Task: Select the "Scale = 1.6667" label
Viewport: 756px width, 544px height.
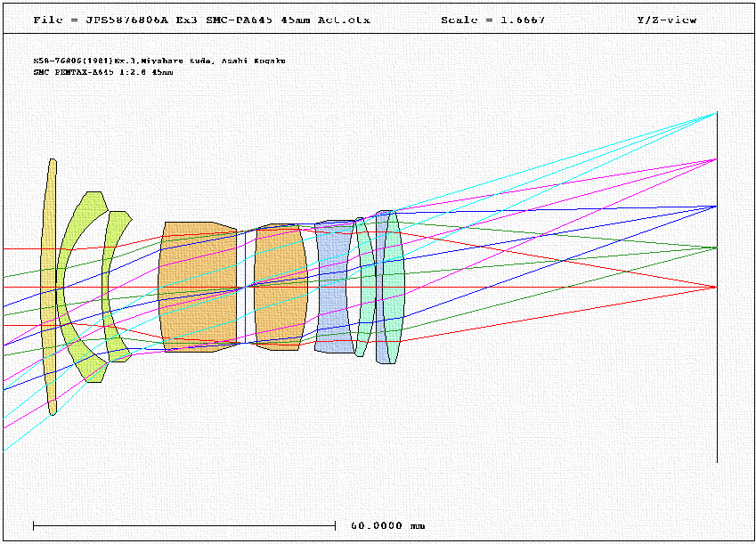Action: (x=492, y=20)
